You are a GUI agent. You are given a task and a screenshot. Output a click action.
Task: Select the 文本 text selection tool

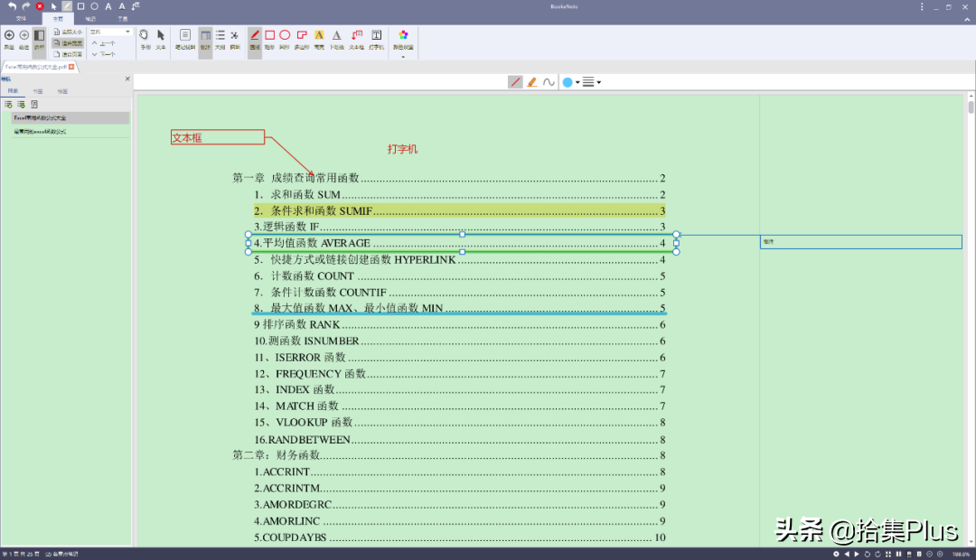(x=161, y=39)
